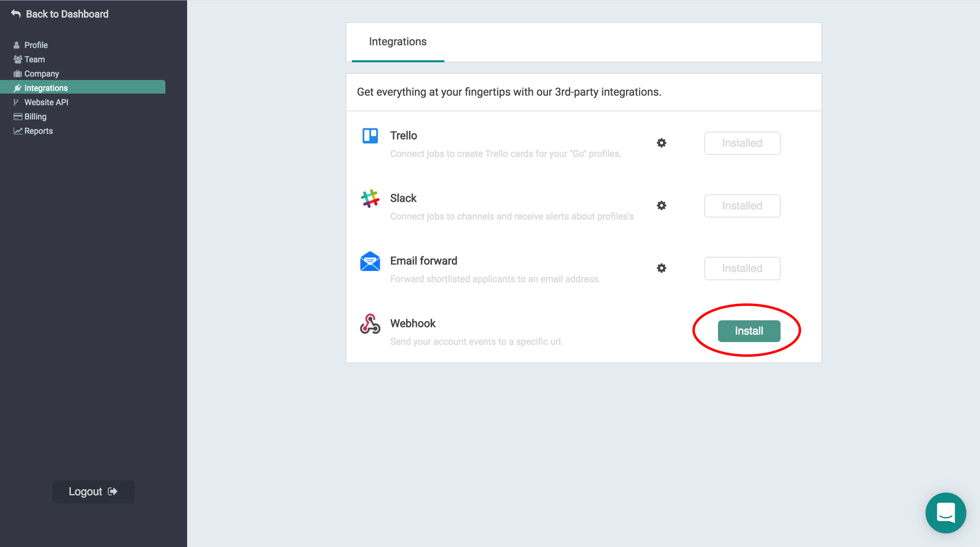980x547 pixels.
Task: Open Email forward settings gear
Action: point(661,268)
